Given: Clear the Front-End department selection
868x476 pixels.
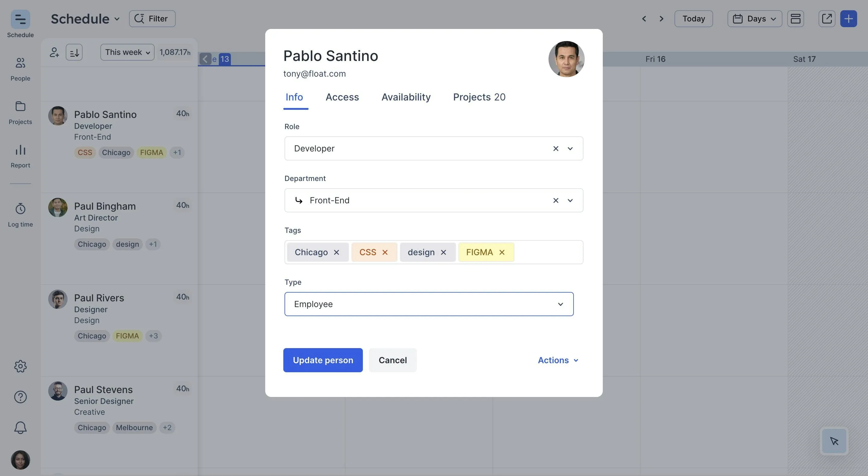Looking at the screenshot, I should pos(556,200).
